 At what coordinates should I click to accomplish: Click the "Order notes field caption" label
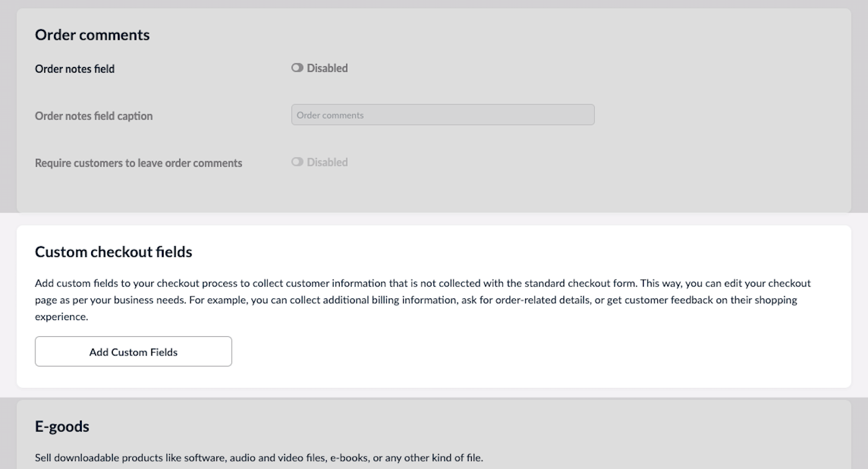coord(94,116)
